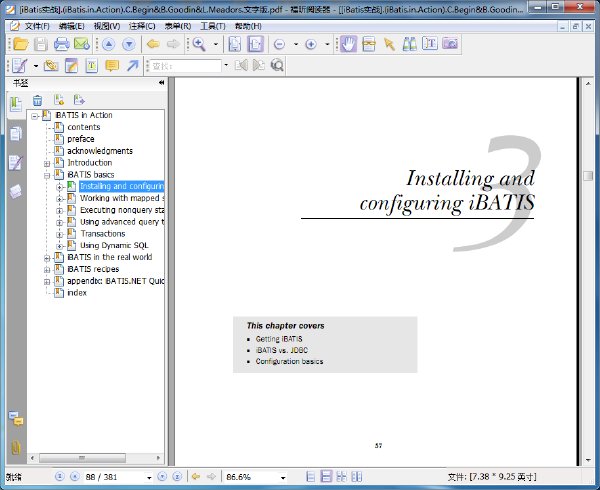Click the yellow previous view arrow in toolbar

(x=153, y=44)
